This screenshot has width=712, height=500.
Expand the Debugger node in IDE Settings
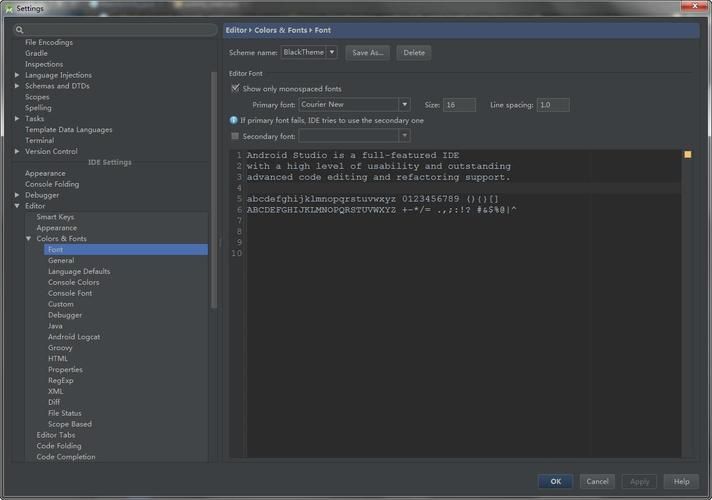tap(17, 195)
